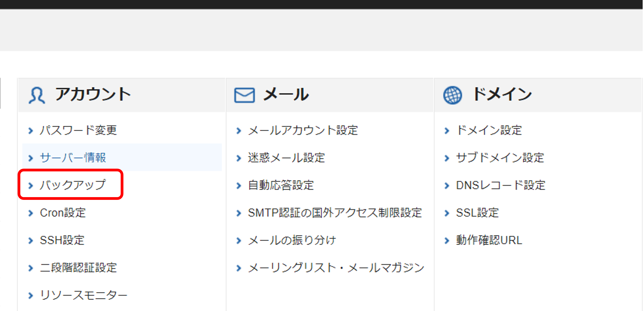Open SSL設定

coord(477,213)
